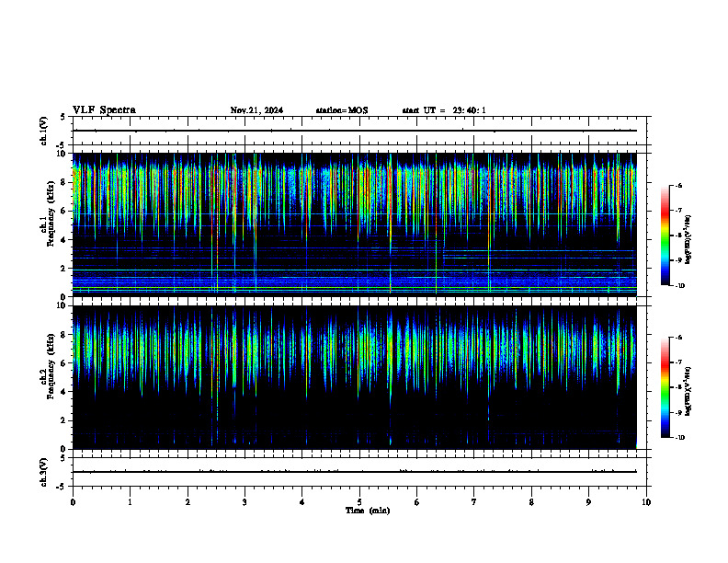728x563 pixels.
Task: Click the ch.1 spectrogram horizontal line near 6 kHz
Action: pyautogui.click(x=355, y=214)
